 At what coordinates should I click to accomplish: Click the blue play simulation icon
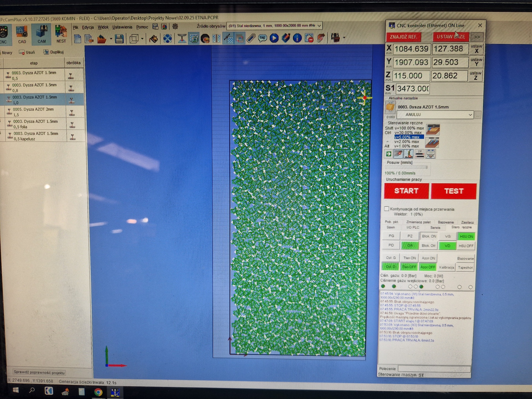pos(274,38)
